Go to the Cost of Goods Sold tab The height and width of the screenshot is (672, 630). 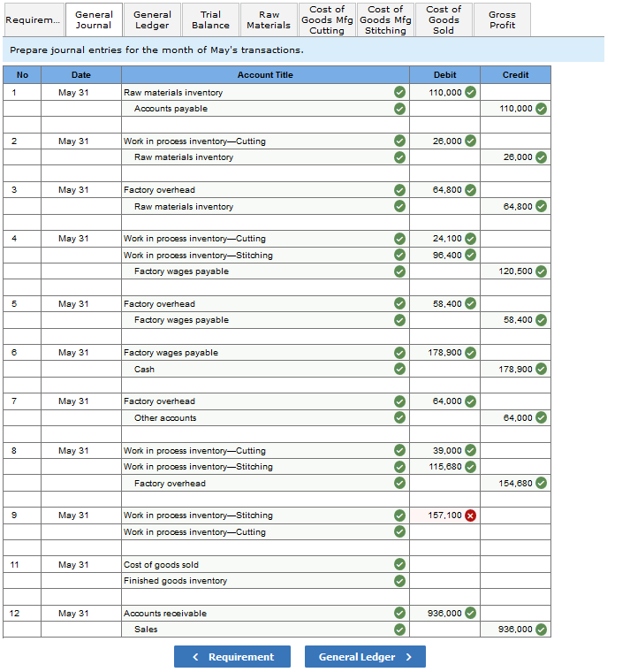(x=444, y=19)
